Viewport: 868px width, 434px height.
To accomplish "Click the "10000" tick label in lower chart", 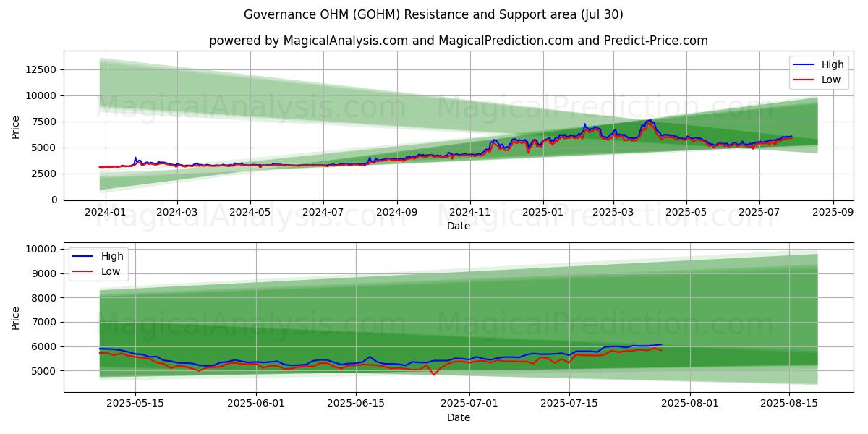I will 41,249.
